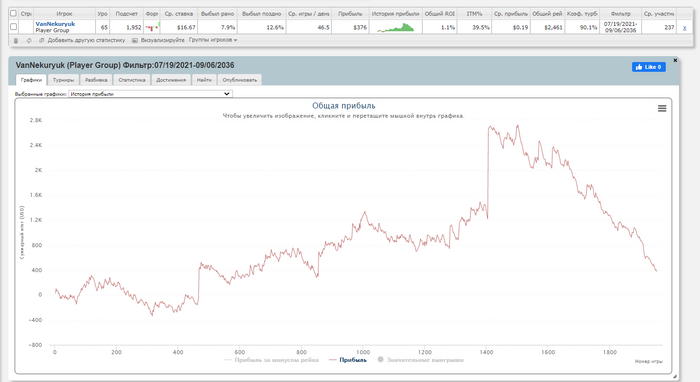The height and width of the screenshot is (382, 700).
Task: Click the chart title 'Общая прибыль'
Action: (x=344, y=106)
